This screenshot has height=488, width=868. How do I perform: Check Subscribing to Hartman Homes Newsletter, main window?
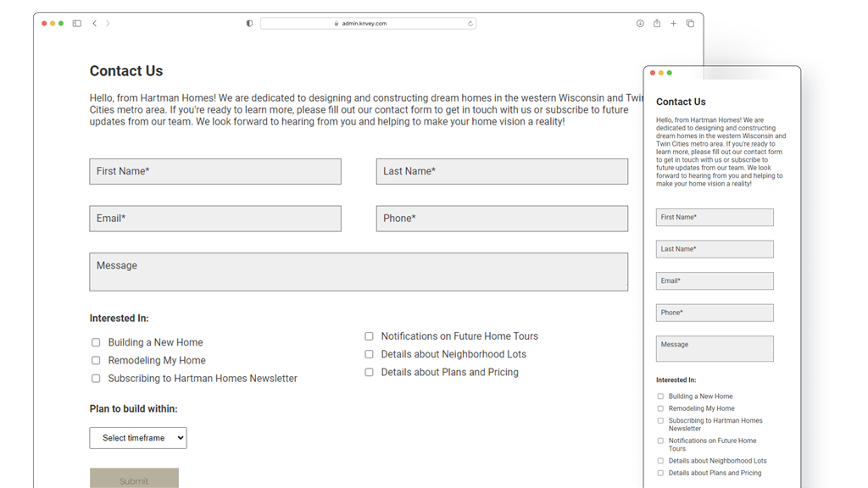pos(96,379)
